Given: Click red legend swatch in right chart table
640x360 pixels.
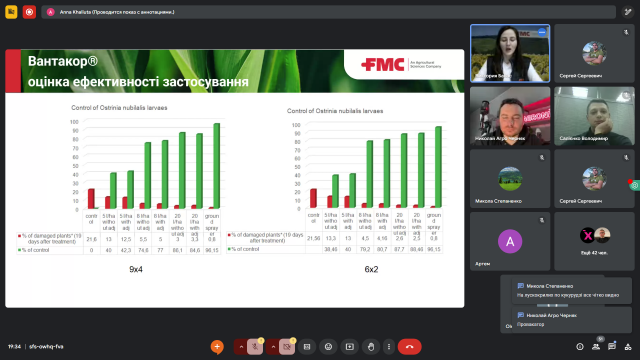Looking at the screenshot, I should click(x=229, y=235).
